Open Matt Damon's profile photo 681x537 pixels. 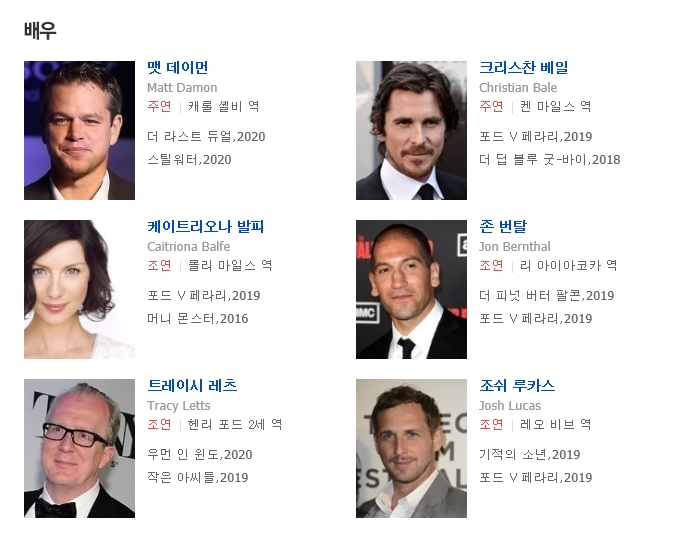79,130
